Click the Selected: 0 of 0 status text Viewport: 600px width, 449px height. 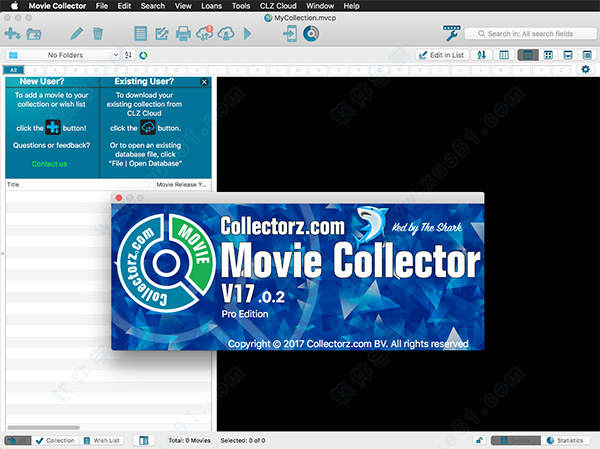click(243, 441)
